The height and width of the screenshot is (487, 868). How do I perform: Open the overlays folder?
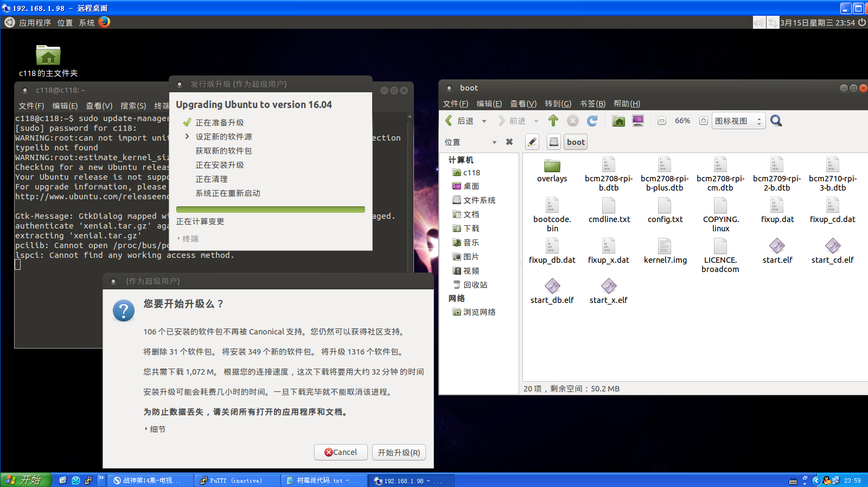click(x=552, y=170)
